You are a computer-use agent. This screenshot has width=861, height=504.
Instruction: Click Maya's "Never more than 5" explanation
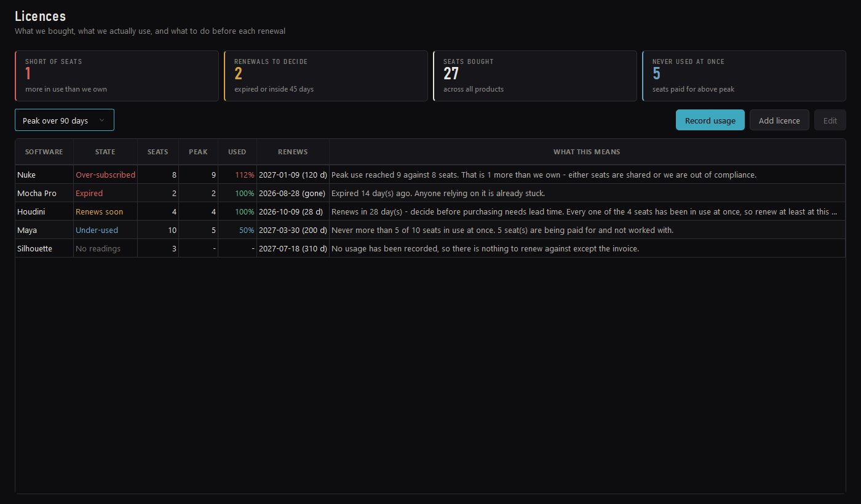tap(587, 230)
